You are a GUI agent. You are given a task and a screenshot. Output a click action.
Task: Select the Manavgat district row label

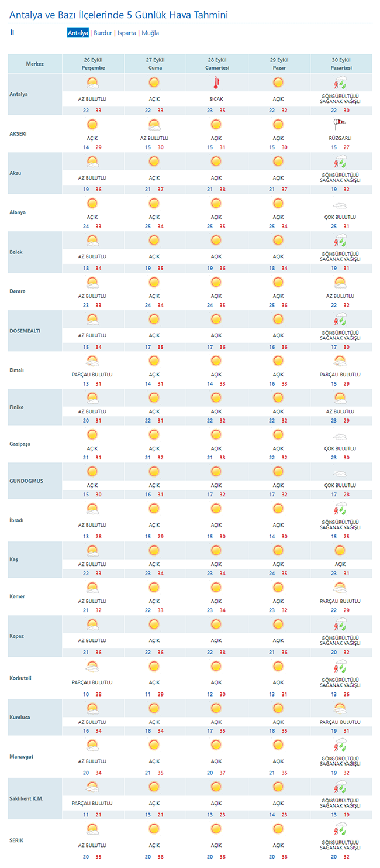coord(22,756)
